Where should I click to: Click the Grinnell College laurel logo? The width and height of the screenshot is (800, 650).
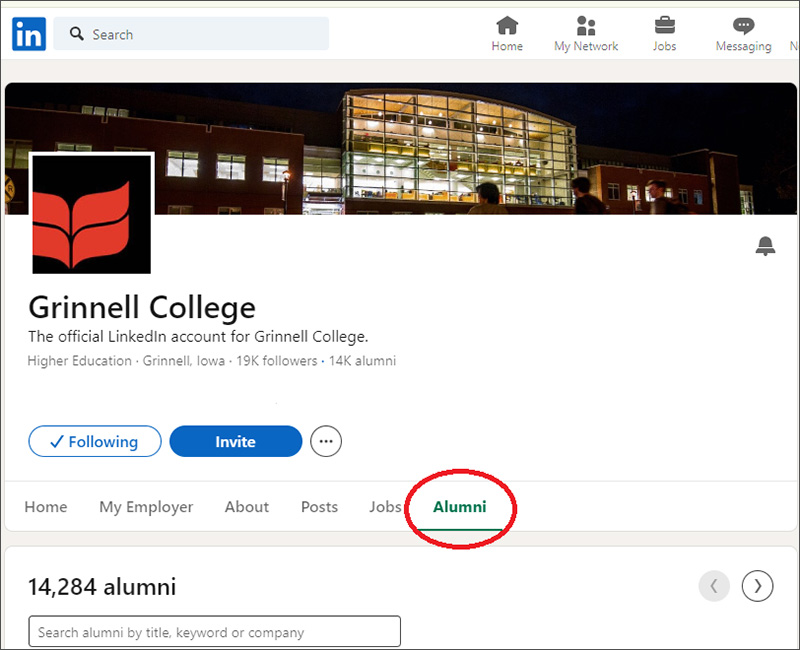point(92,214)
